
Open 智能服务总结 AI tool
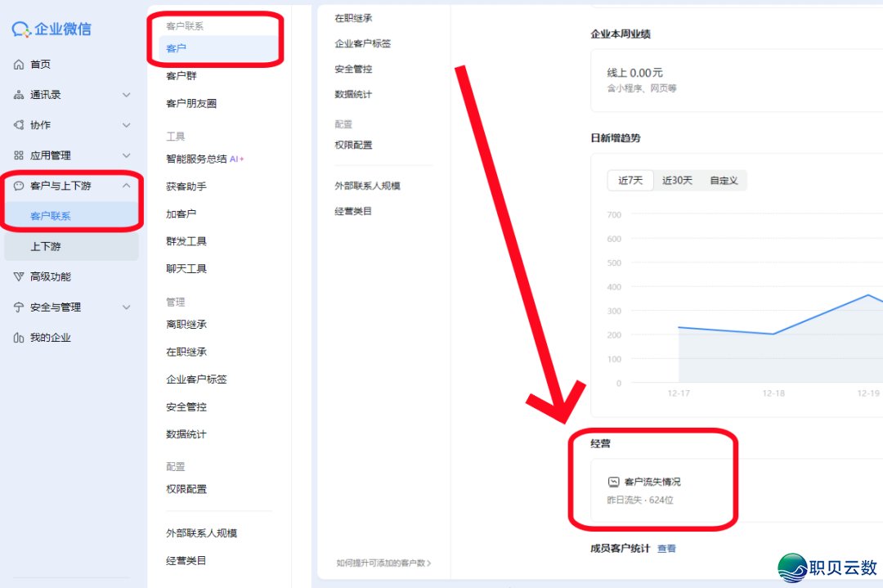tap(196, 159)
